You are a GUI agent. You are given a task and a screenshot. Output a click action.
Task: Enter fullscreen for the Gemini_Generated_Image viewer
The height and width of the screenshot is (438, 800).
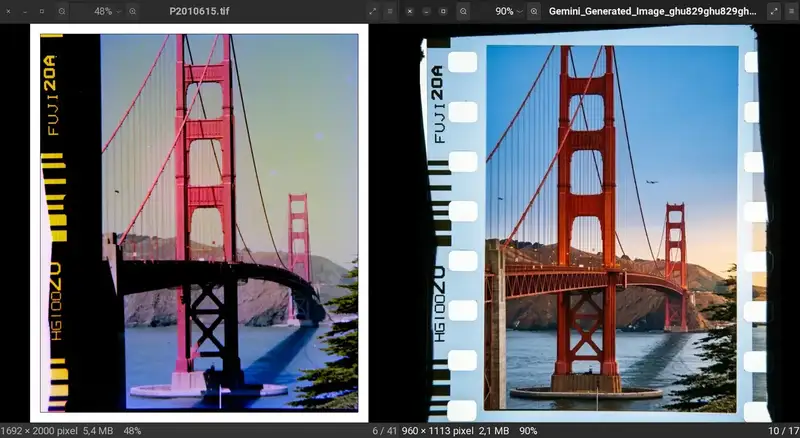[773, 11]
